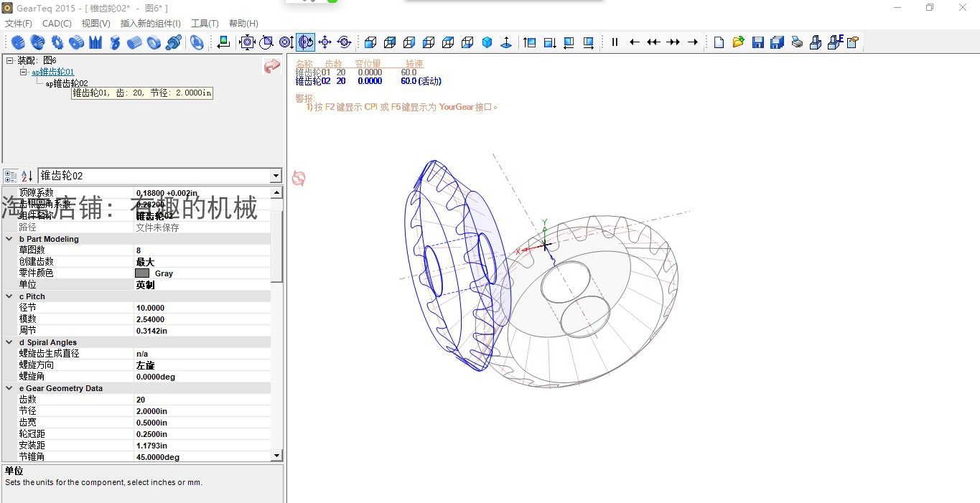Click the timing pulley tool icon
Viewport: 980px width, 503px height.
75,42
